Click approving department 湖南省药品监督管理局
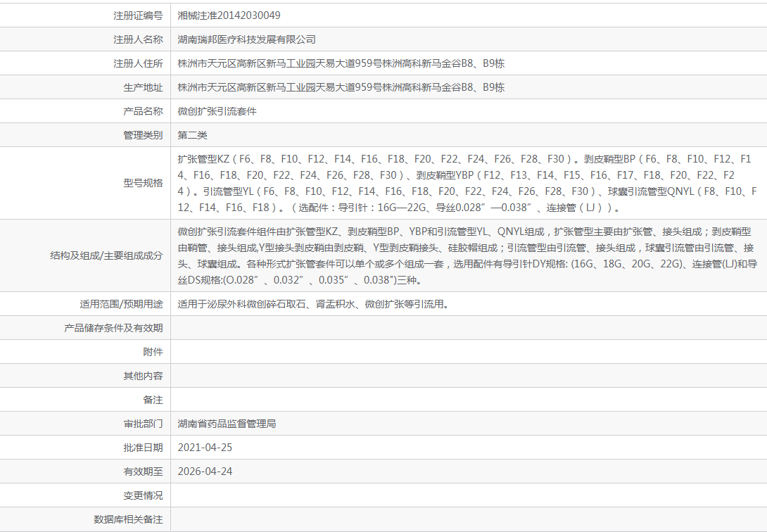This screenshot has width=767, height=532. click(x=227, y=424)
